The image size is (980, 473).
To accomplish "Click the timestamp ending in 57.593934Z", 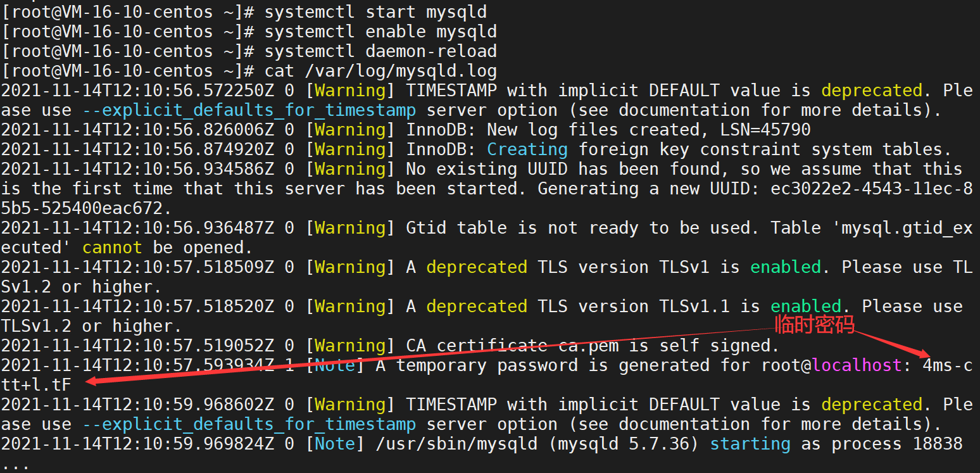I will tap(137, 365).
